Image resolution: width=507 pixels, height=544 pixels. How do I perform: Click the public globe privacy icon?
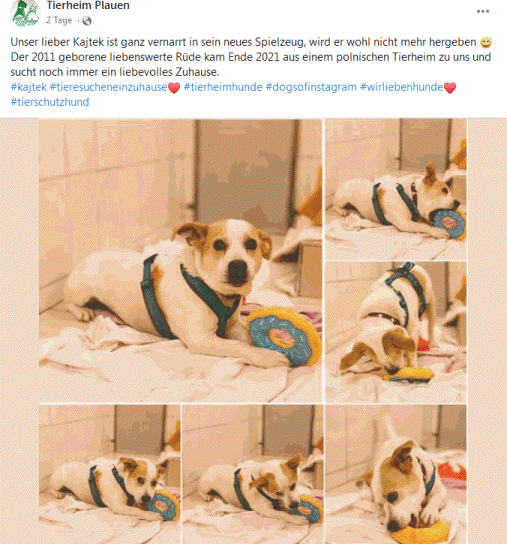click(87, 21)
